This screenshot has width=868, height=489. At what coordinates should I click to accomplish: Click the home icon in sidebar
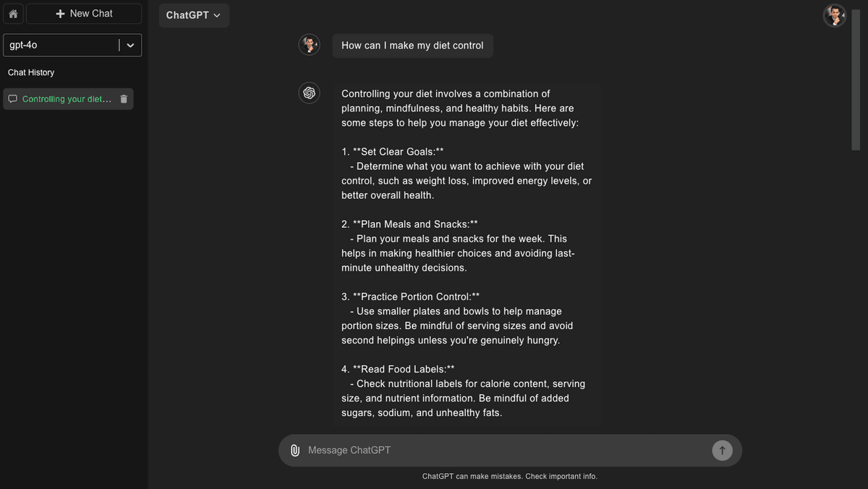(13, 14)
